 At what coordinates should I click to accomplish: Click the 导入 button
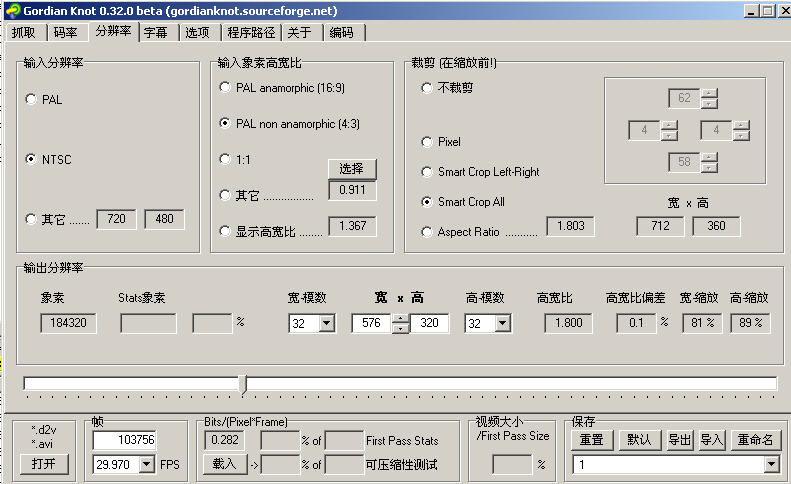point(712,440)
